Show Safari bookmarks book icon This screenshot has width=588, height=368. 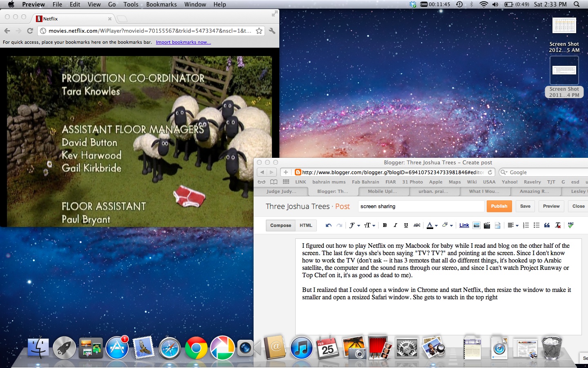point(274,182)
